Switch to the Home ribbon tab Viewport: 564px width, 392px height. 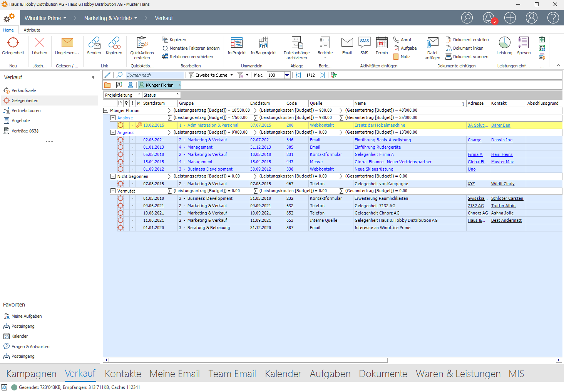8,30
